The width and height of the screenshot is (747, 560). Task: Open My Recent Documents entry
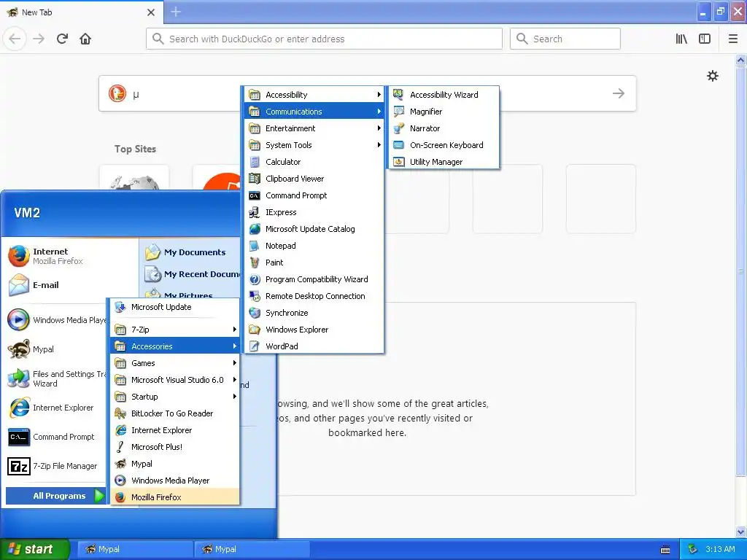[192, 274]
